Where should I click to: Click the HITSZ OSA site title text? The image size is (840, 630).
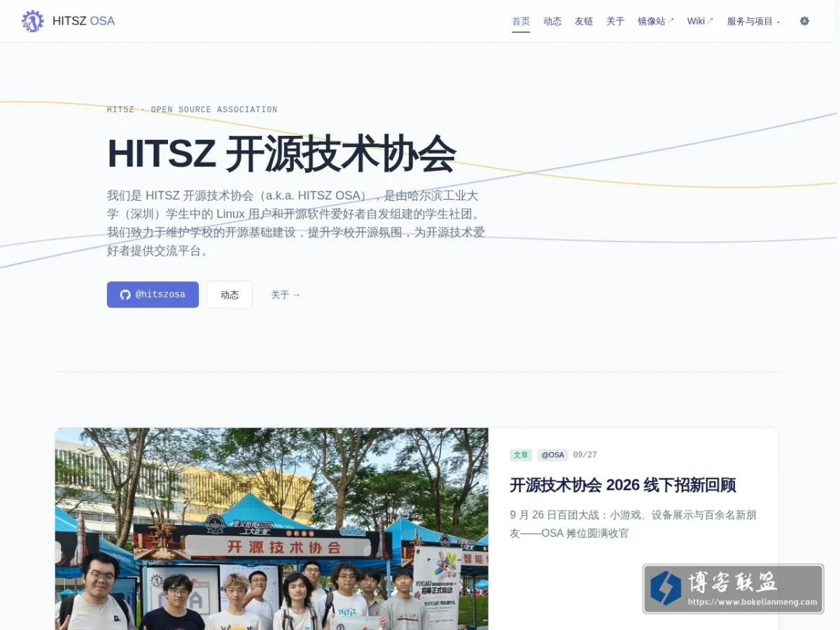(83, 21)
